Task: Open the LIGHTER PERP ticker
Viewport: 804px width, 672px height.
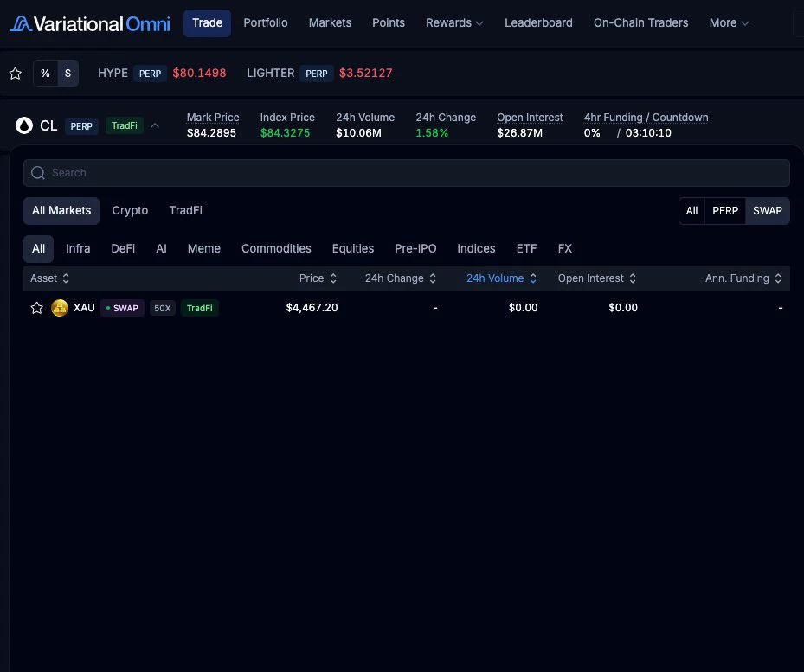Action: (319, 74)
